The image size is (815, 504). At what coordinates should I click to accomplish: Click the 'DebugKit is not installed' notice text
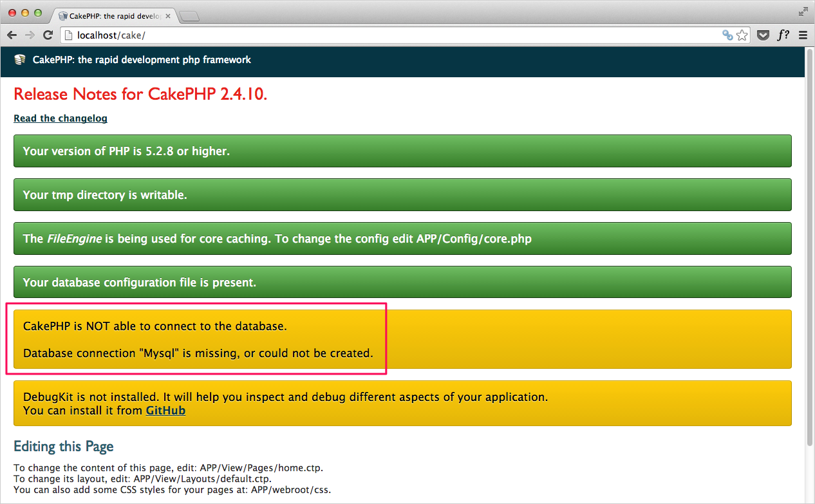[285, 397]
